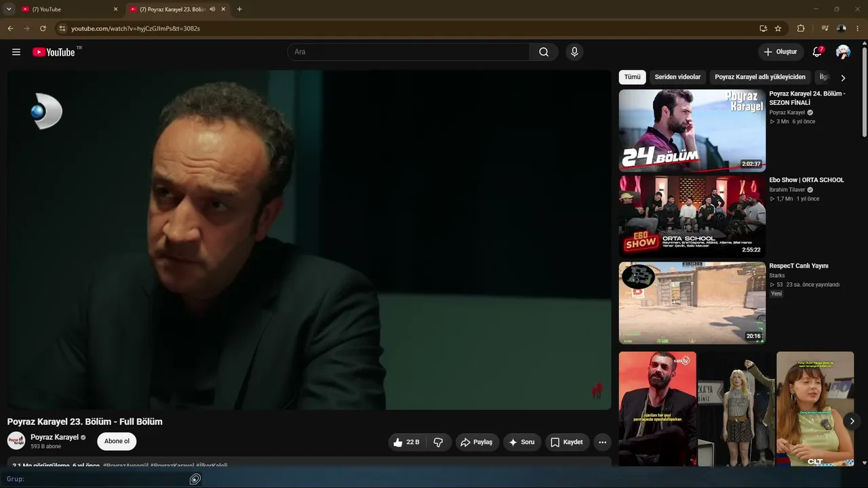This screenshot has width=868, height=488.
Task: Install app icon in address bar
Action: click(x=764, y=28)
